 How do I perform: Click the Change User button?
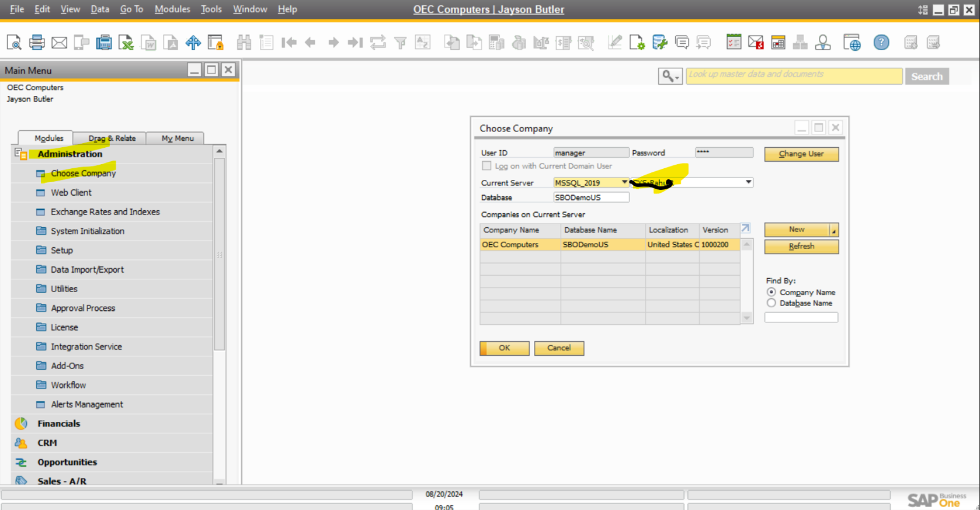[x=801, y=154]
